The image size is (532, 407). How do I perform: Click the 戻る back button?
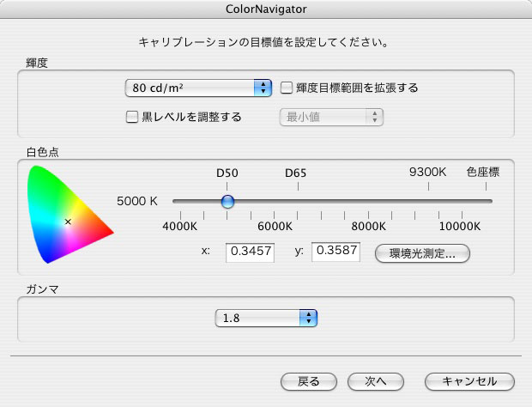309,381
